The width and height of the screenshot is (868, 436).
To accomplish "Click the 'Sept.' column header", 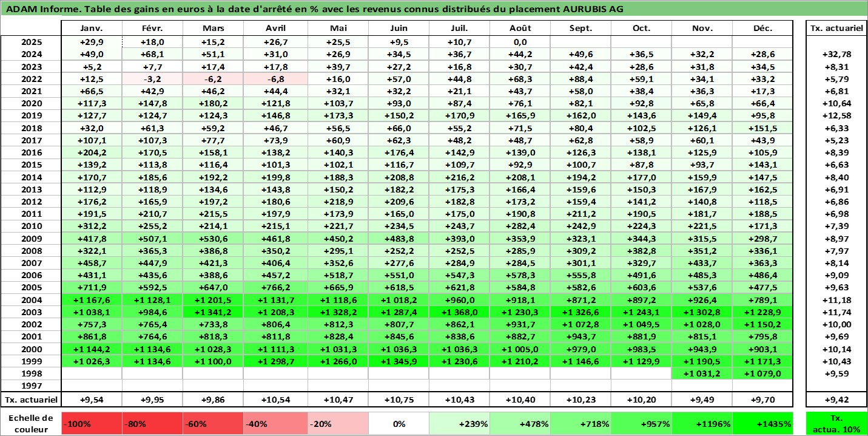I will click(x=581, y=29).
